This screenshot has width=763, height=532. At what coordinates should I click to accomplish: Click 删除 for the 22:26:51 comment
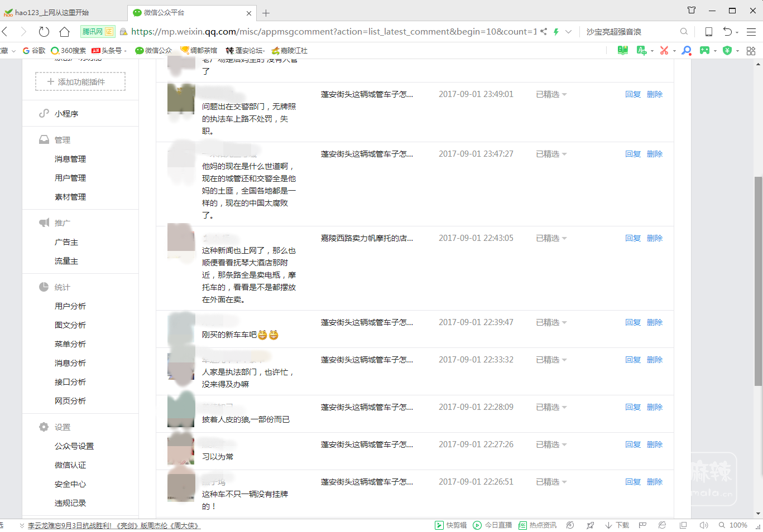(654, 482)
